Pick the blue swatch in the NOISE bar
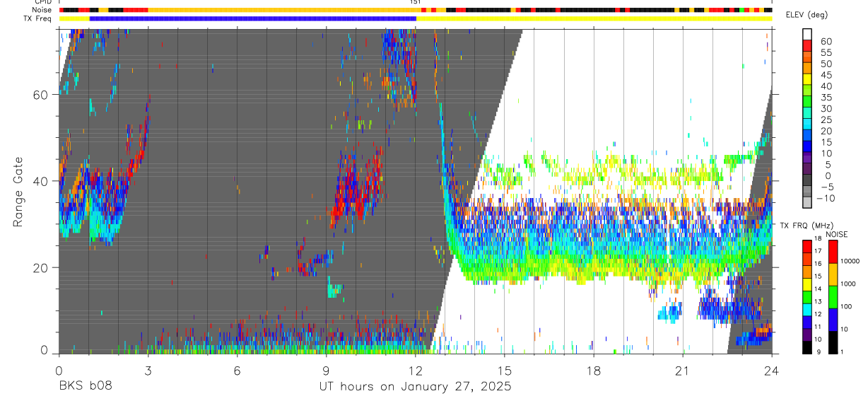868x401 pixels. click(832, 320)
